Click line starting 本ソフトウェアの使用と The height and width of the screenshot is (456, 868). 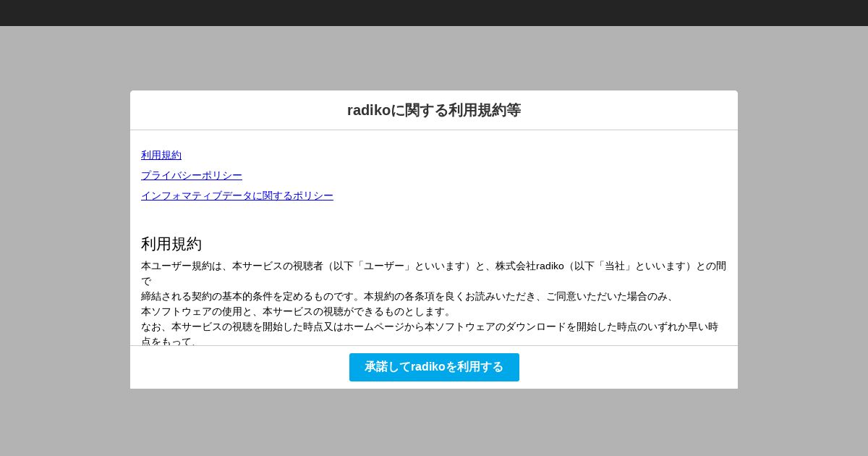(296, 311)
